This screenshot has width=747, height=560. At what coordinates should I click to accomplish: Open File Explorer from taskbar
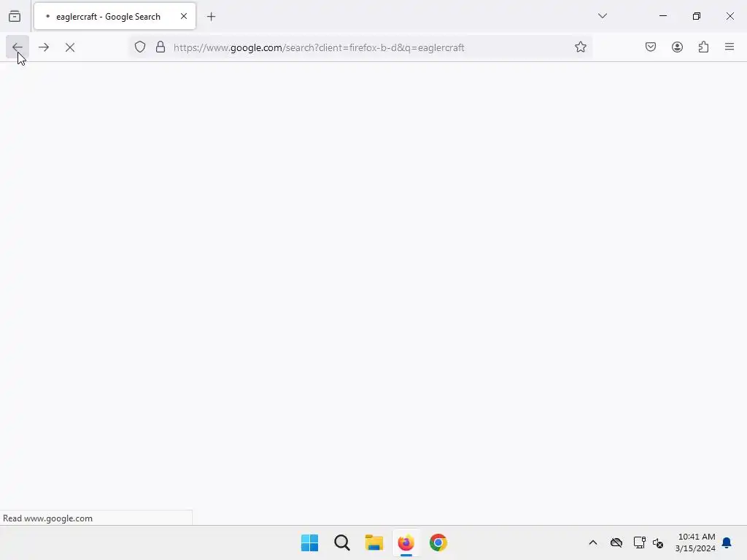pos(374,542)
